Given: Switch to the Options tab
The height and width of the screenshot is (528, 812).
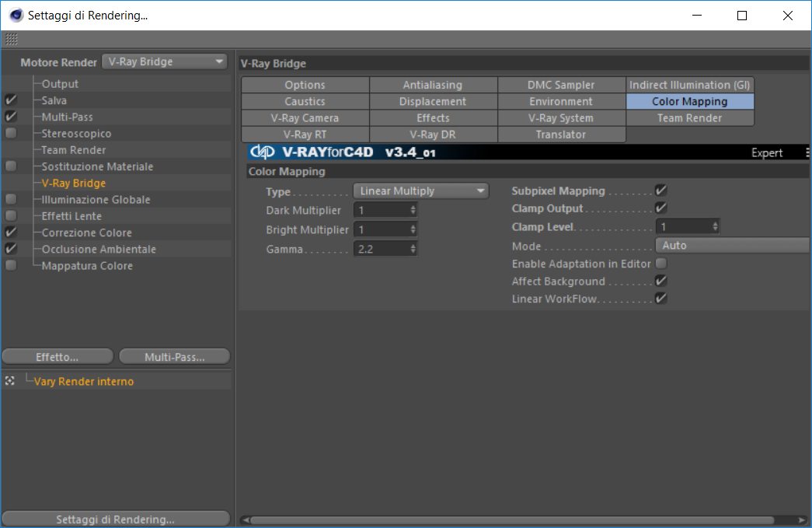Looking at the screenshot, I should pyautogui.click(x=305, y=85).
